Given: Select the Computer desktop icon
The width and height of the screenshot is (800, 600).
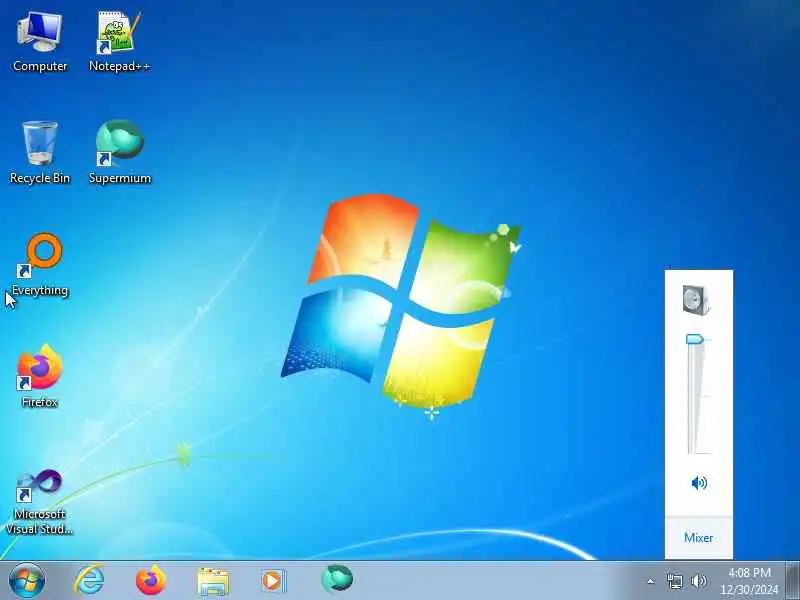Looking at the screenshot, I should point(40,42).
